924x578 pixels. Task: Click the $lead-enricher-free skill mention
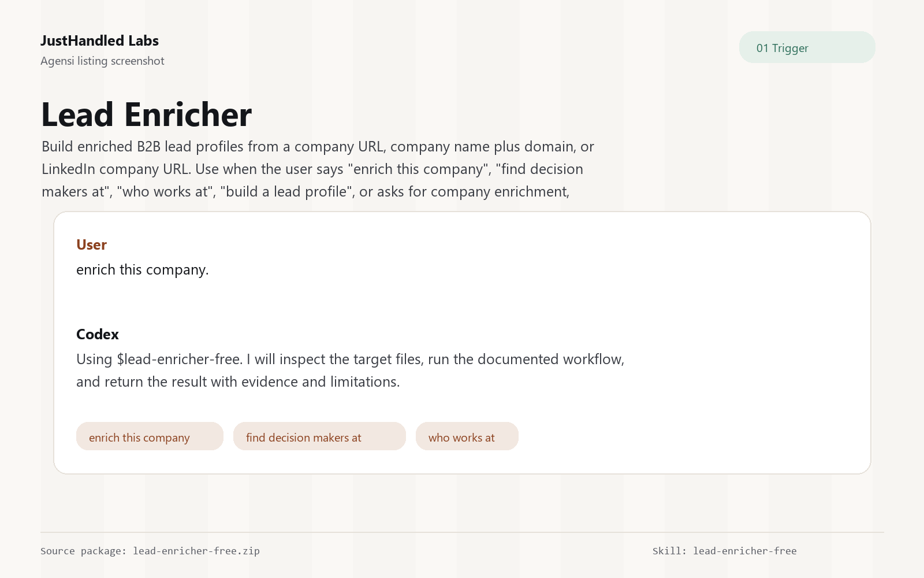[179, 360]
